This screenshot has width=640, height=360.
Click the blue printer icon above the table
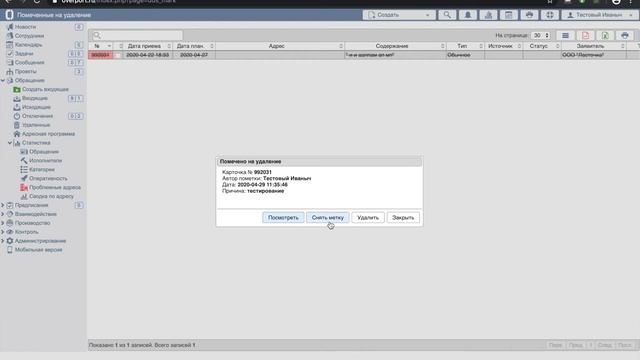pyautogui.click(x=624, y=36)
